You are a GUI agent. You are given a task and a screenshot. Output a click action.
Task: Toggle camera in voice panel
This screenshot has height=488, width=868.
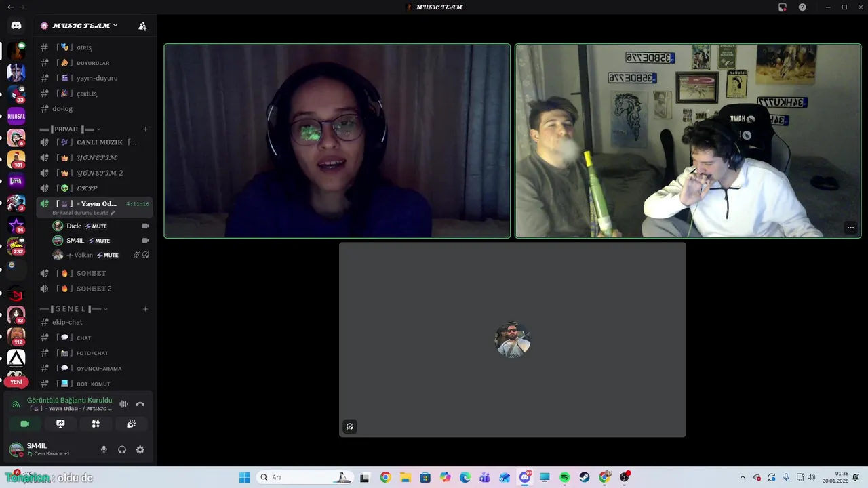point(25,424)
